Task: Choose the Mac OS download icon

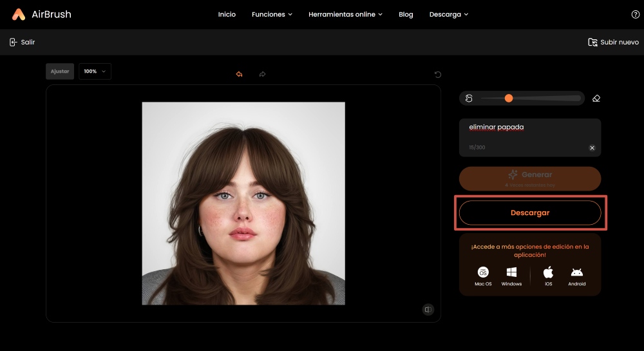Action: 483,272
